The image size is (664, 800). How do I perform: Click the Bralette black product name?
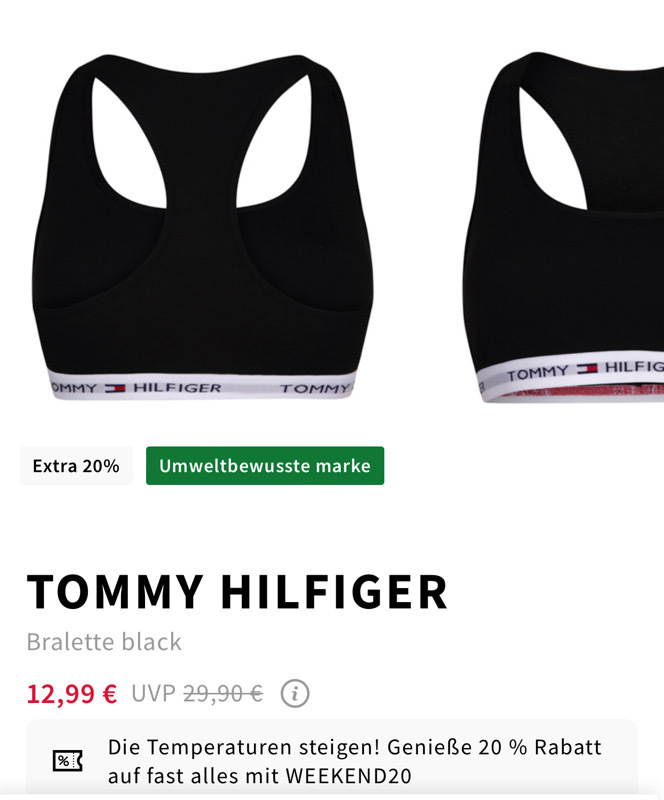[104, 642]
